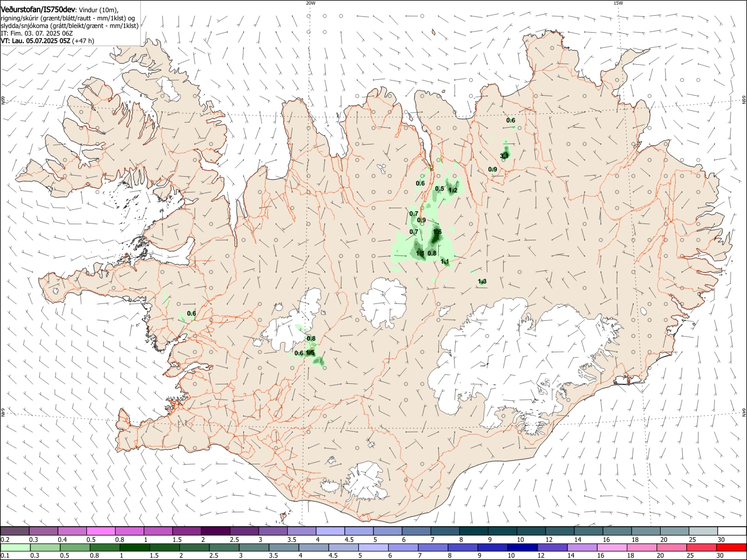This screenshot has width=747, height=560.
Task: Pick the pale periwinkle swatch labeled 5 lower scale
Action: 373,547
